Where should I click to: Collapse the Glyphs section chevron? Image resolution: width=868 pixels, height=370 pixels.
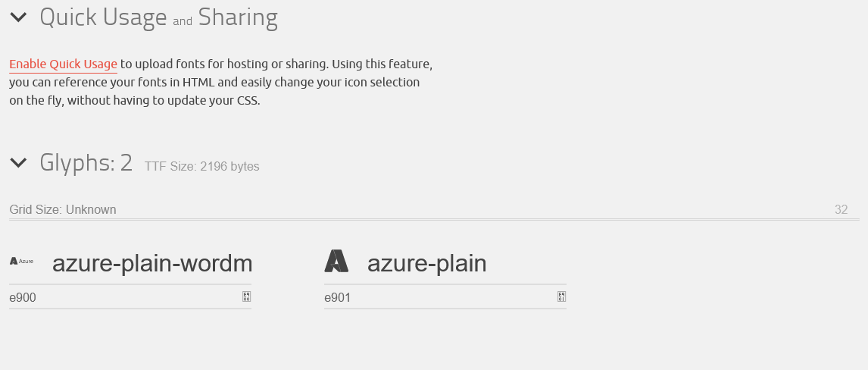click(x=19, y=162)
